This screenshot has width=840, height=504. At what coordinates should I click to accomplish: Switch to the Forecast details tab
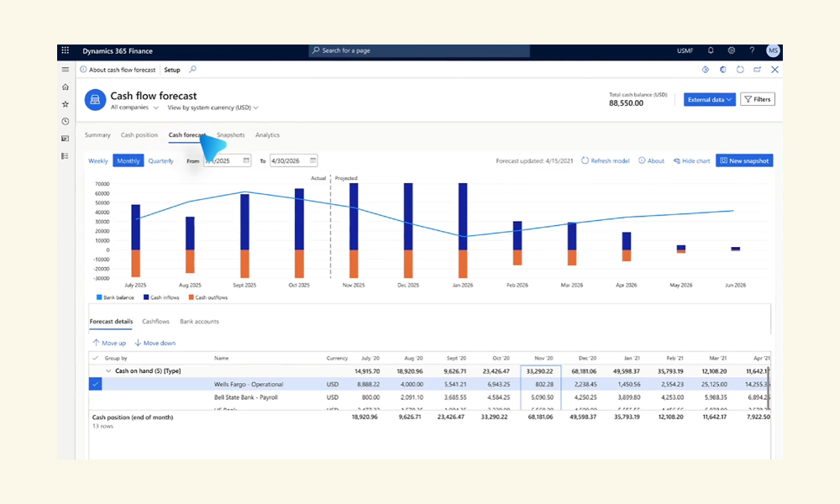click(x=111, y=322)
